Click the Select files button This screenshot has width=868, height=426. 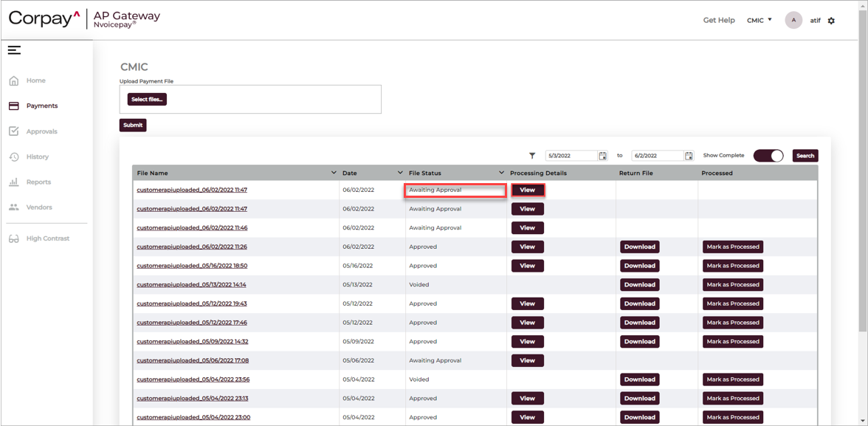point(147,99)
